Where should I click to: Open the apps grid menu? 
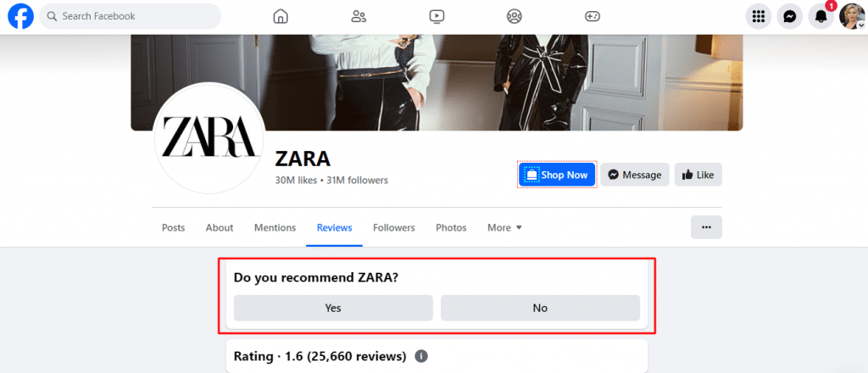click(759, 16)
